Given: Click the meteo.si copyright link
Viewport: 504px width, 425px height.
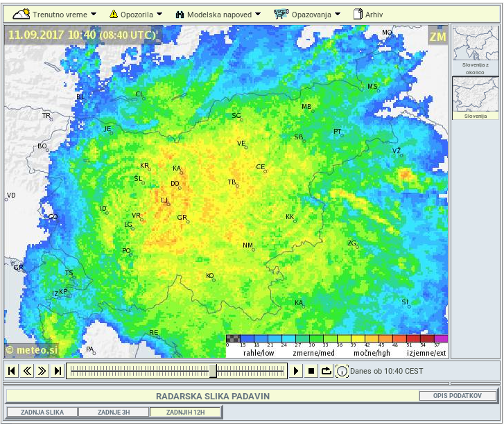Looking at the screenshot, I should (x=32, y=349).
